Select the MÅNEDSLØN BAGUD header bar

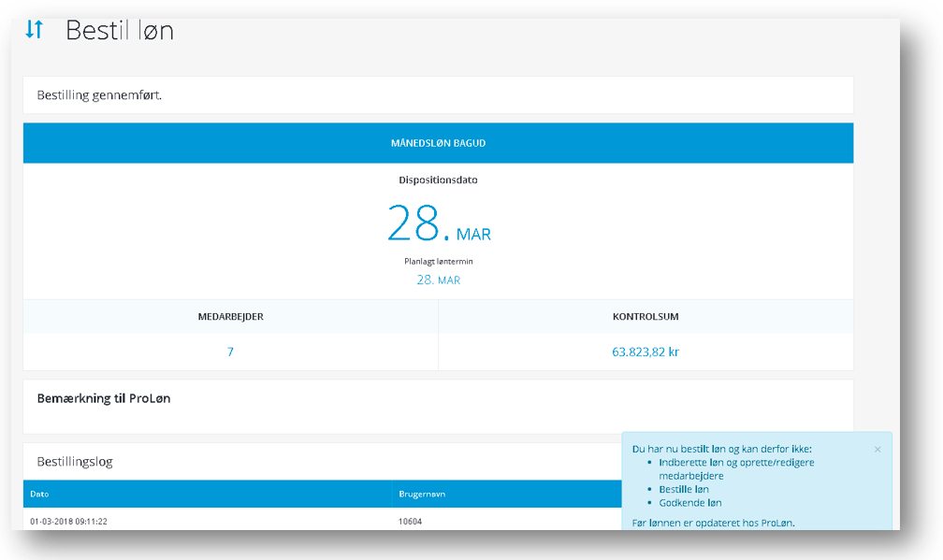[438, 143]
